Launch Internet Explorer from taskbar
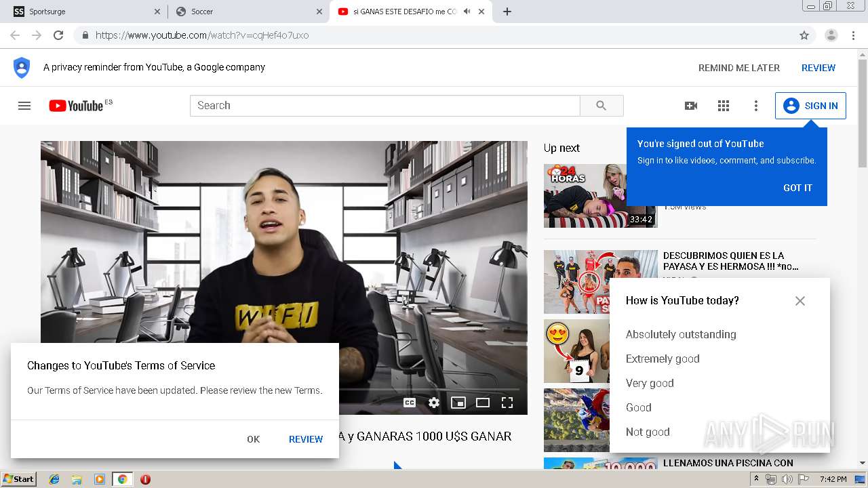Image resolution: width=868 pixels, height=488 pixels. coord(54,479)
